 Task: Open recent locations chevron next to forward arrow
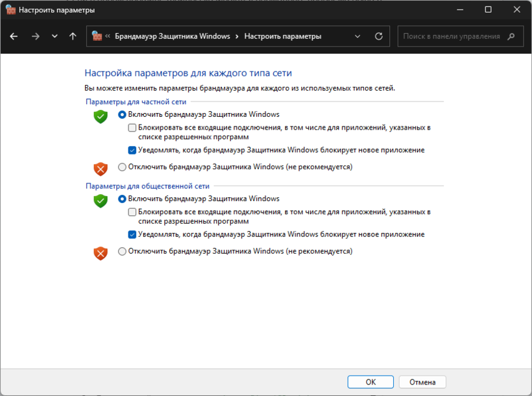click(54, 36)
